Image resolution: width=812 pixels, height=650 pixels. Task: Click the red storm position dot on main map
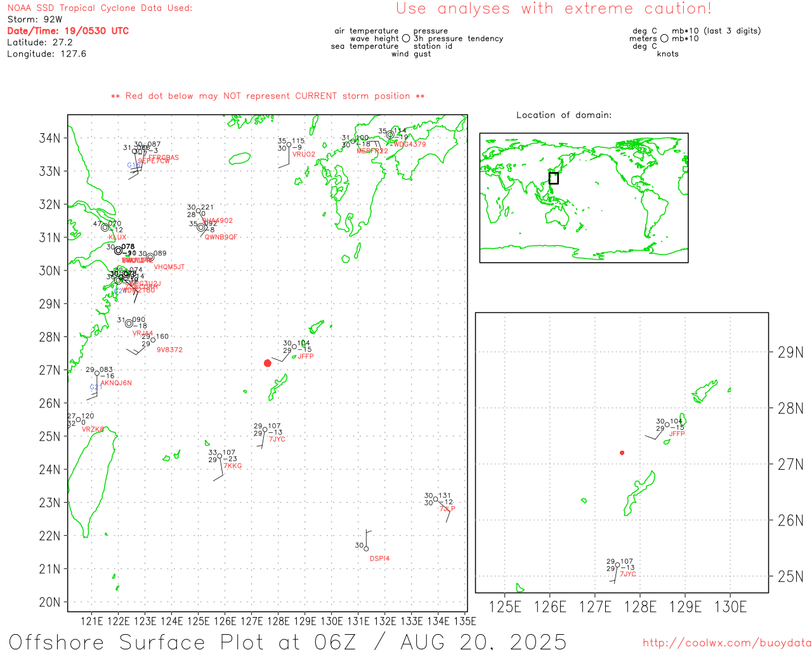(x=268, y=363)
